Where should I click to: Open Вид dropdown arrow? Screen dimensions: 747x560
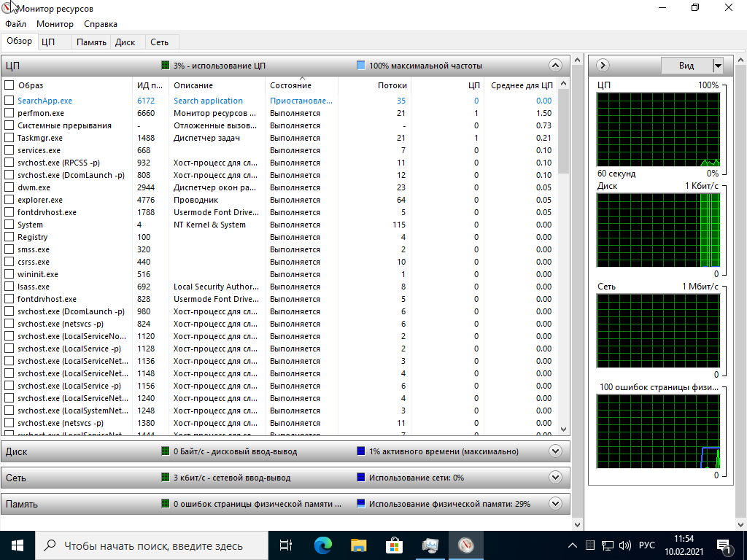718,65
